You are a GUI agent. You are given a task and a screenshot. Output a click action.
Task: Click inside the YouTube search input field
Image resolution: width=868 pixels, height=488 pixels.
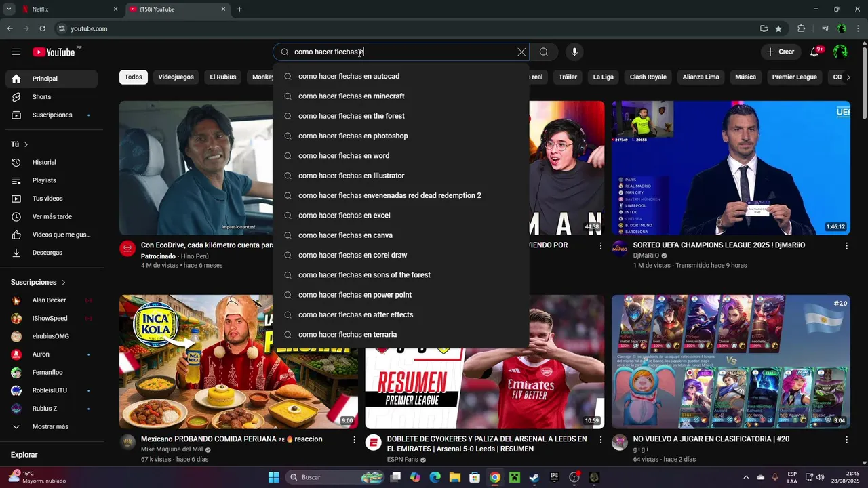tap(401, 52)
